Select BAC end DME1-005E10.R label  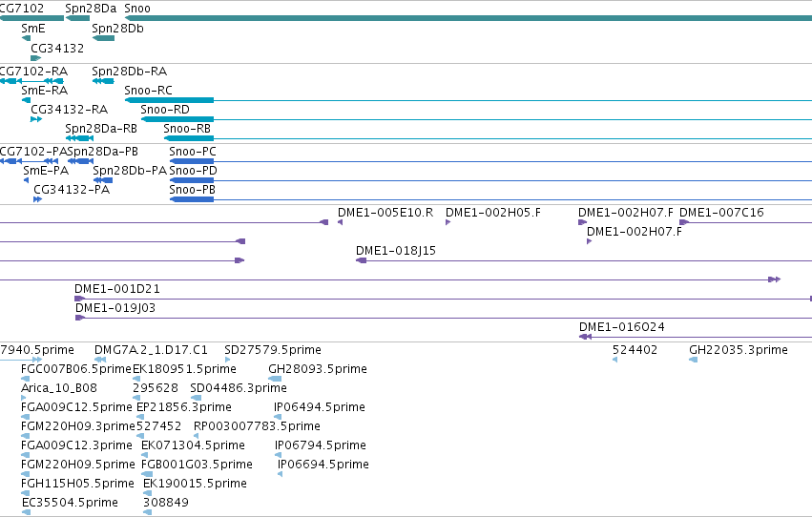[385, 213]
